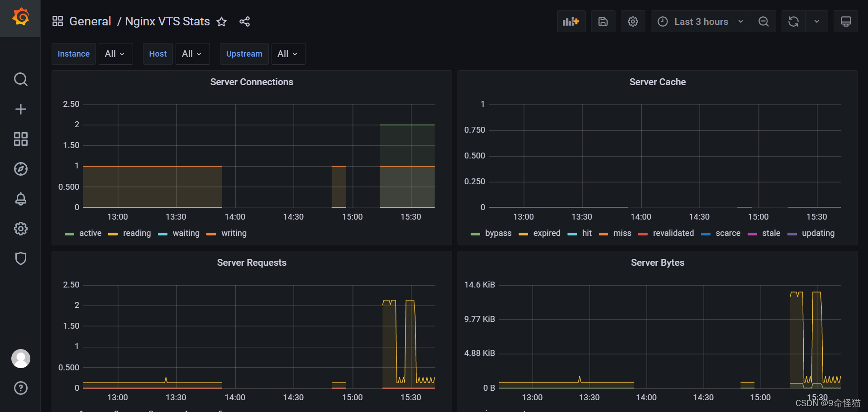Zoom out the time range
Image resolution: width=868 pixels, height=412 pixels.
point(763,21)
